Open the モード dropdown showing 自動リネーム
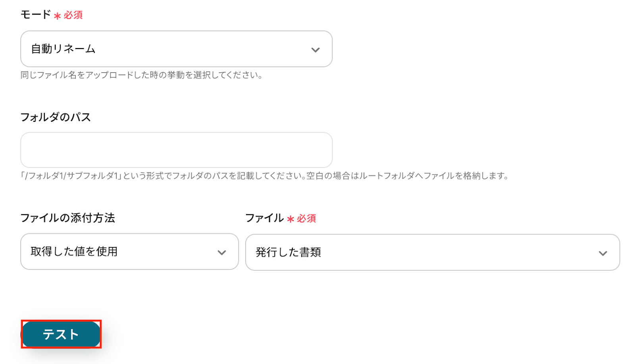The image size is (635, 364). pyautogui.click(x=176, y=49)
